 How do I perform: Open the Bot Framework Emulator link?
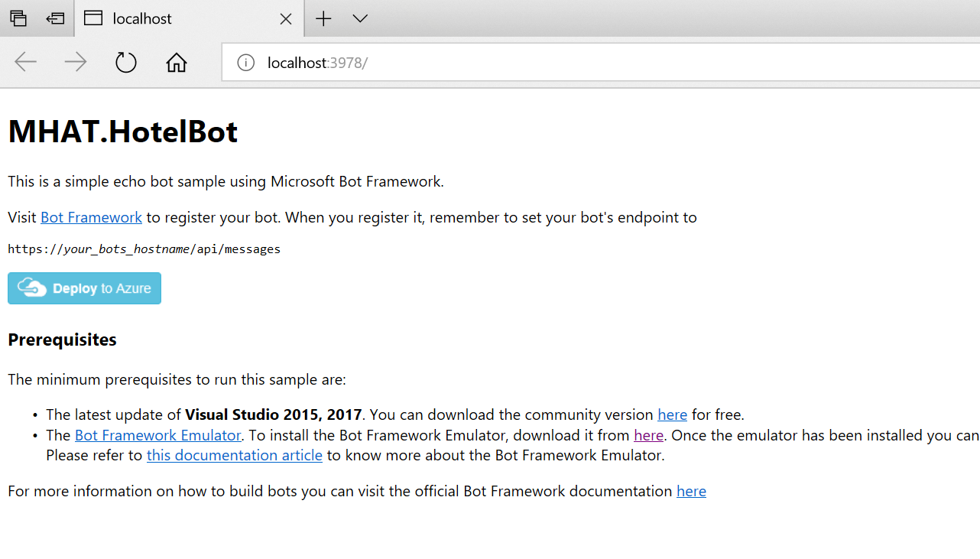pos(158,435)
